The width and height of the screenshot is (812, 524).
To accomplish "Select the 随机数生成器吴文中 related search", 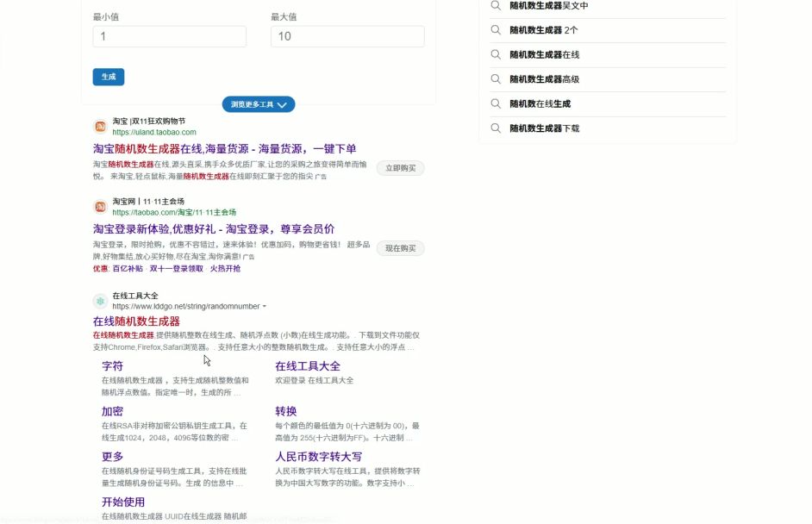I will [x=549, y=6].
